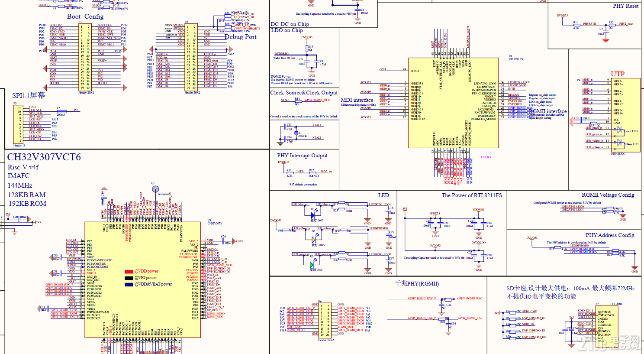Click the PHY Interrupt Output title
The image size is (644, 354).
(302, 156)
